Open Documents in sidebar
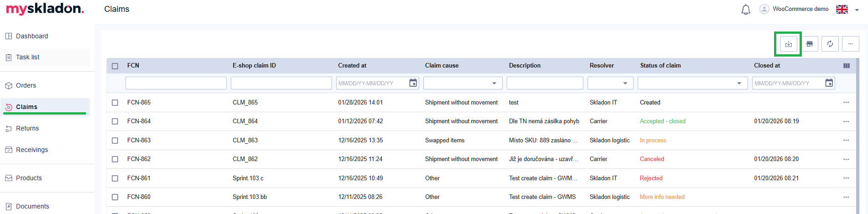This screenshot has height=214, width=868. (x=45, y=206)
